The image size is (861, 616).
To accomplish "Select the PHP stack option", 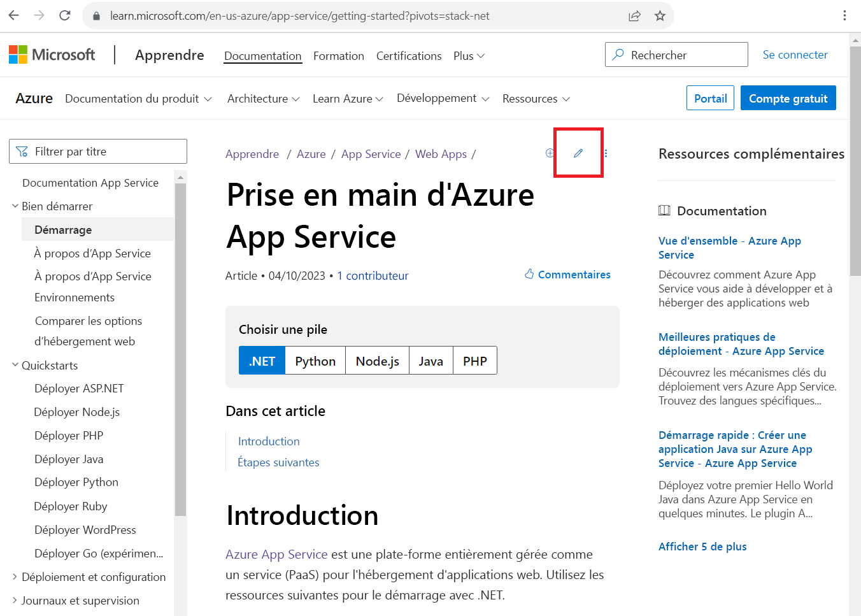I will (474, 360).
